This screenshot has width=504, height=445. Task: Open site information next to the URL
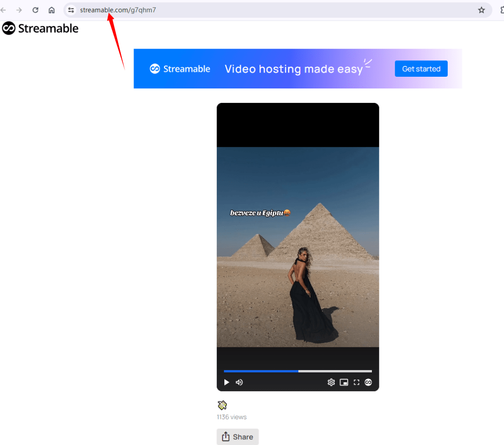71,10
